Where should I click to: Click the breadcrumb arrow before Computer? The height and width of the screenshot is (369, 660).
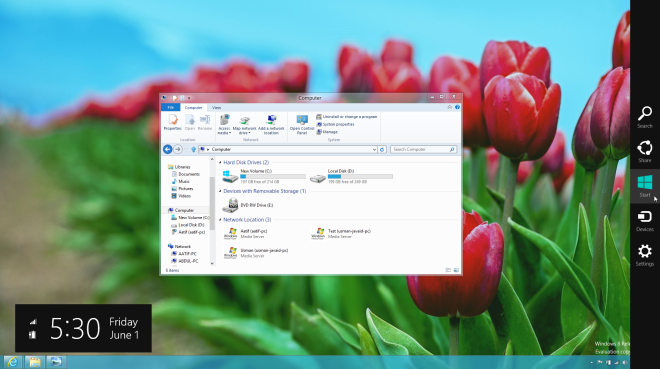208,149
